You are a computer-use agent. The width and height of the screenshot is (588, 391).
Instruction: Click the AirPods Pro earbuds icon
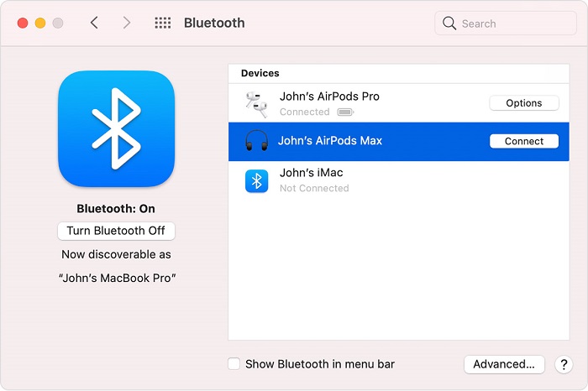256,103
